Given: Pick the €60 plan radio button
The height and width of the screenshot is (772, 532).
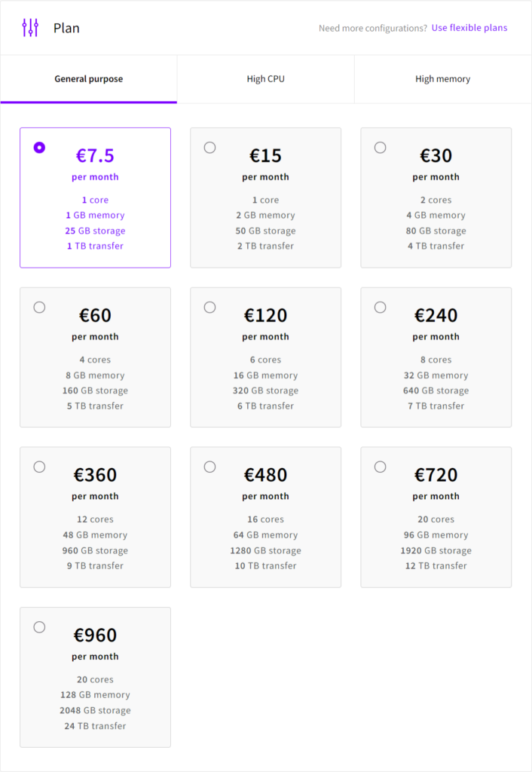Looking at the screenshot, I should point(39,308).
